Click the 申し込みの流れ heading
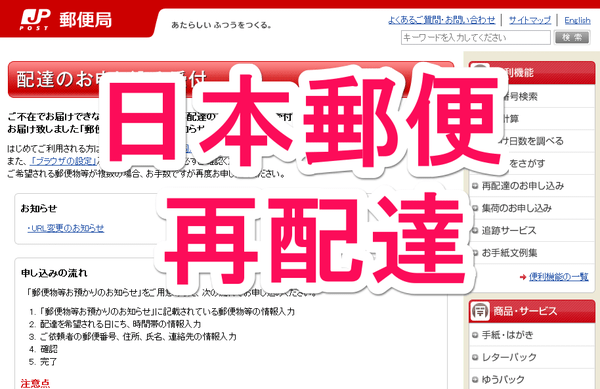This screenshot has width=600, height=389. point(54,273)
